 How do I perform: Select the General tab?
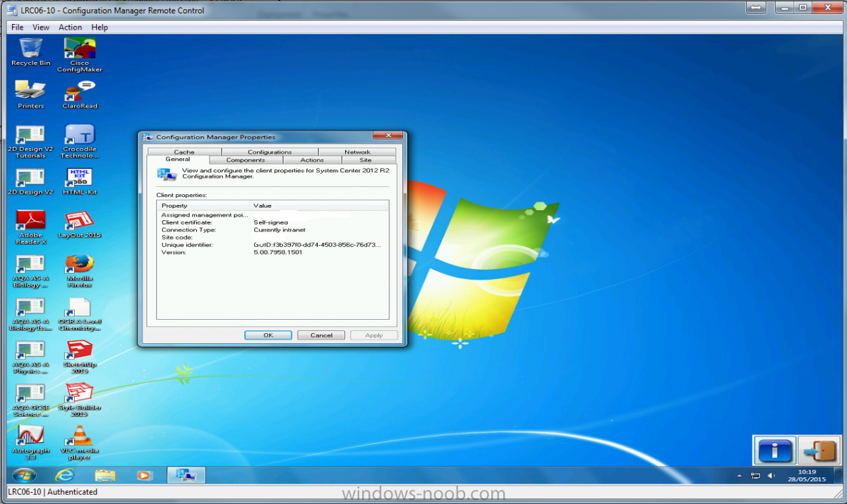coord(178,160)
